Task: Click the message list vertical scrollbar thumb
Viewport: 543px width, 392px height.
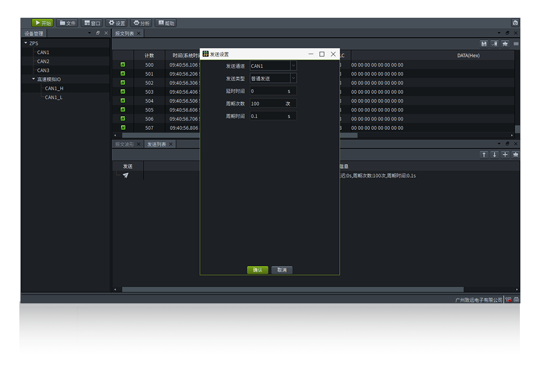Action: [517, 129]
